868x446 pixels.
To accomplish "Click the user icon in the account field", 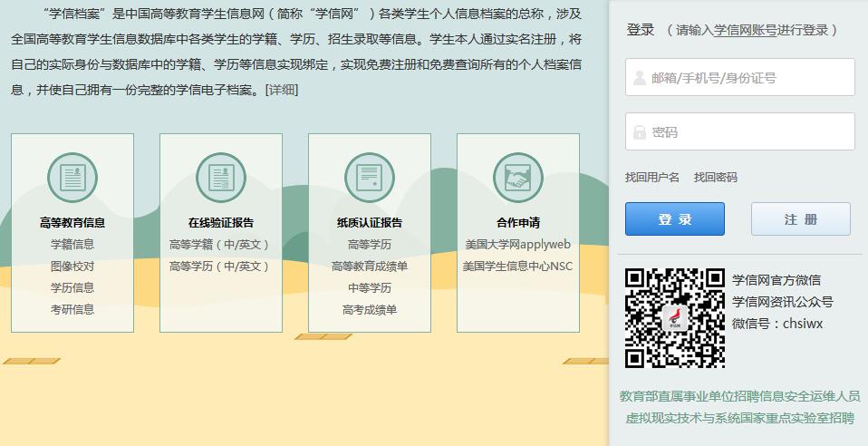I will click(640, 78).
